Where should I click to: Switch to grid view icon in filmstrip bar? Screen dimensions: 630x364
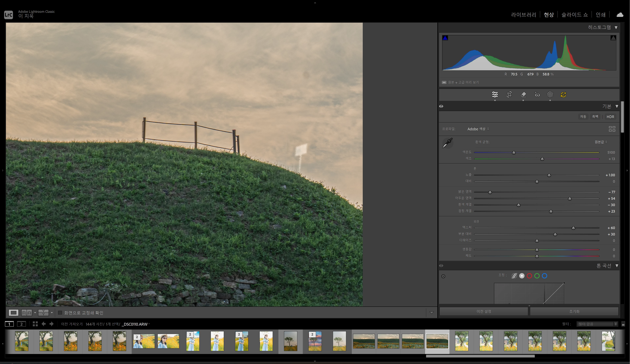(35, 324)
